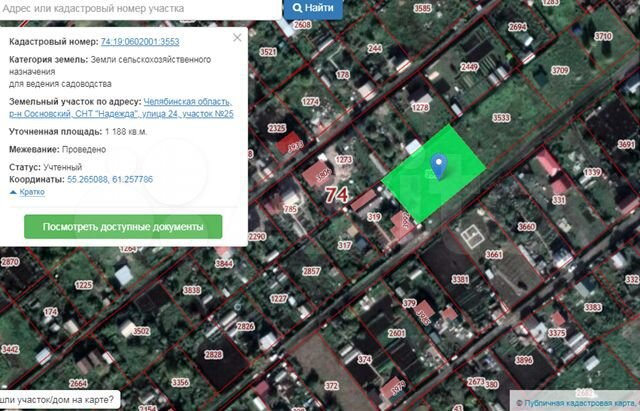640x411 pixels.
Task: Close the parcel info popup
Action: 237,37
